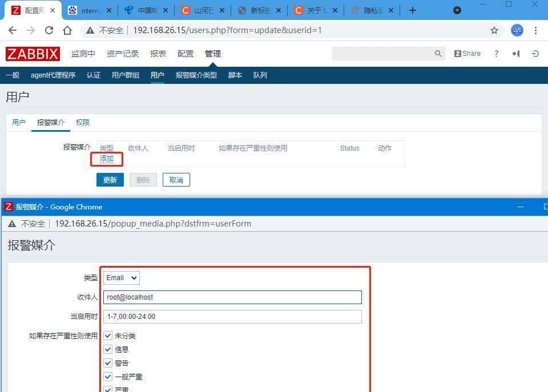Toggle the 信息 severity checkbox
Image resolution: width=548 pixels, height=392 pixels.
point(108,349)
